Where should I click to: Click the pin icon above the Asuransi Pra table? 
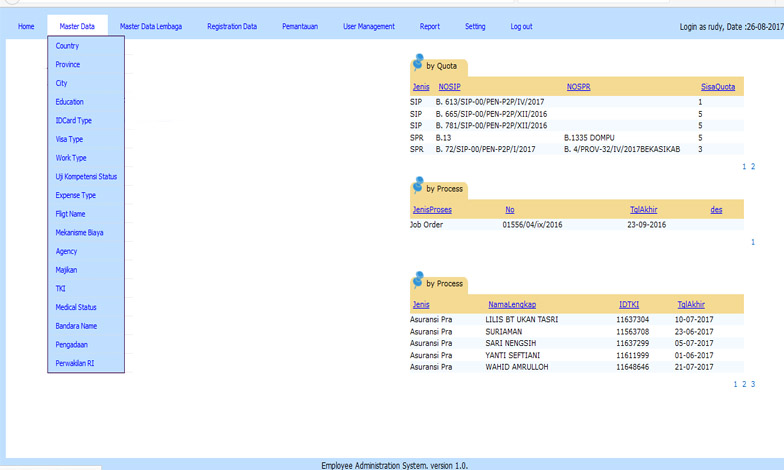pyautogui.click(x=417, y=279)
